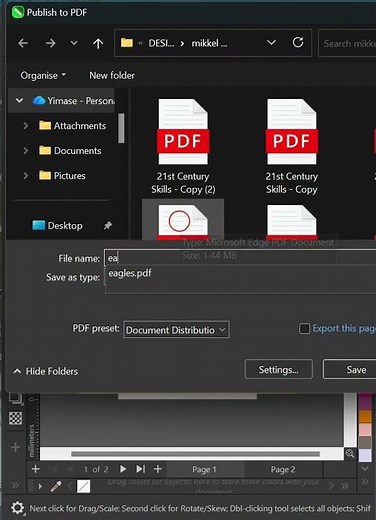Switch to Page 2 tab

[x=283, y=470]
